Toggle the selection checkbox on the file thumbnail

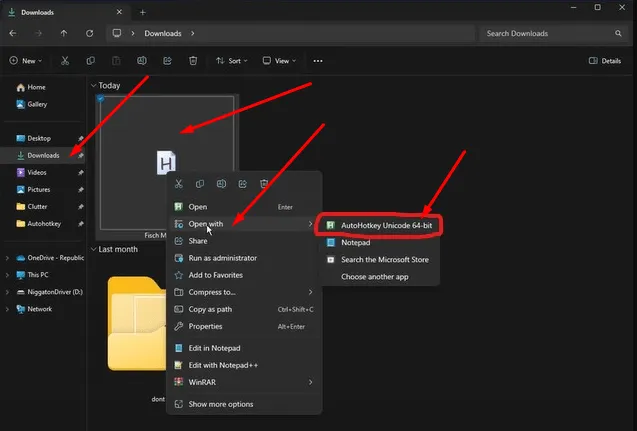(101, 100)
